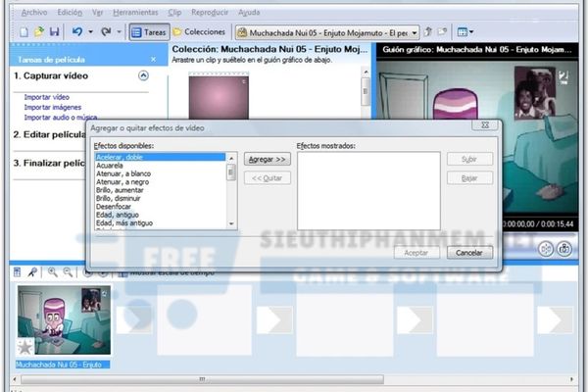Go up one collection level icon

pyautogui.click(x=427, y=32)
